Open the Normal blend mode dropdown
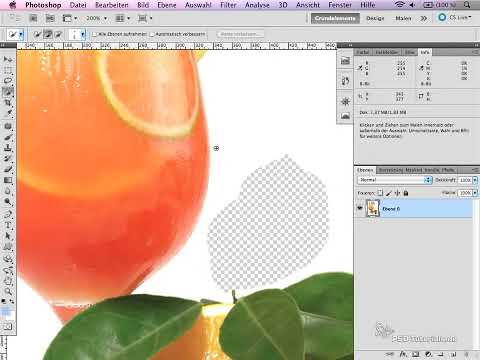 point(395,180)
